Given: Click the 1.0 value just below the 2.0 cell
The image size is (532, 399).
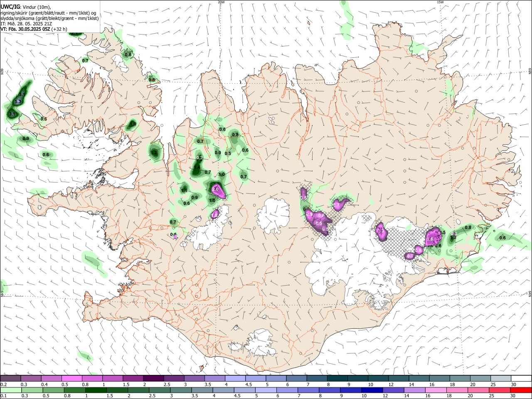Looking at the screenshot, I should pyautogui.click(x=212, y=201).
